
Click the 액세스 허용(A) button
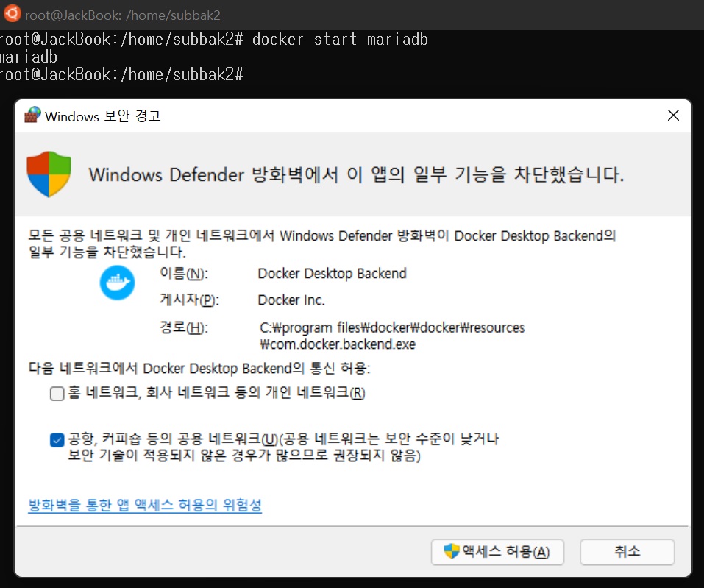(497, 552)
